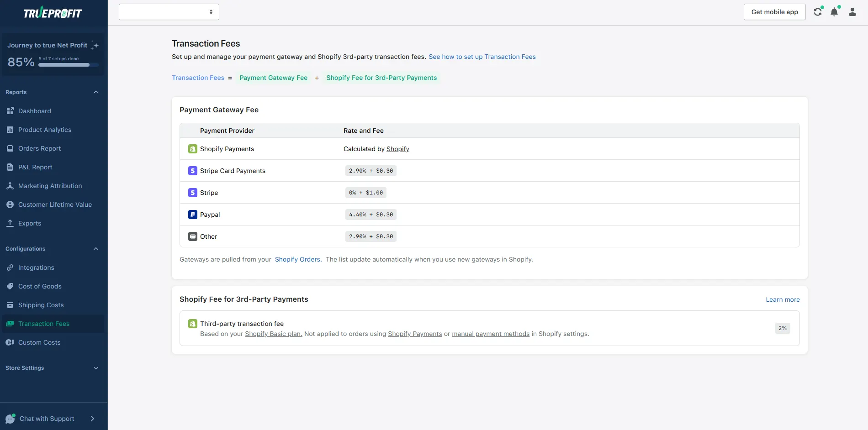
Task: Click the Dashboard icon in sidebar
Action: (x=10, y=111)
